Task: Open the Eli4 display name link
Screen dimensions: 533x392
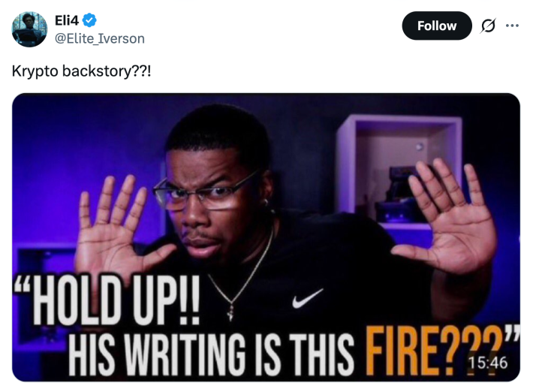Action: 67,20
